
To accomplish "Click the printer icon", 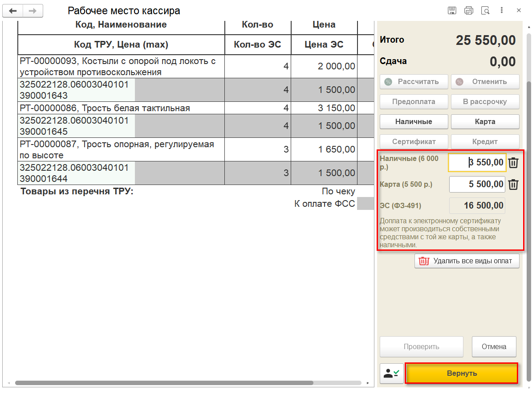I will (468, 11).
